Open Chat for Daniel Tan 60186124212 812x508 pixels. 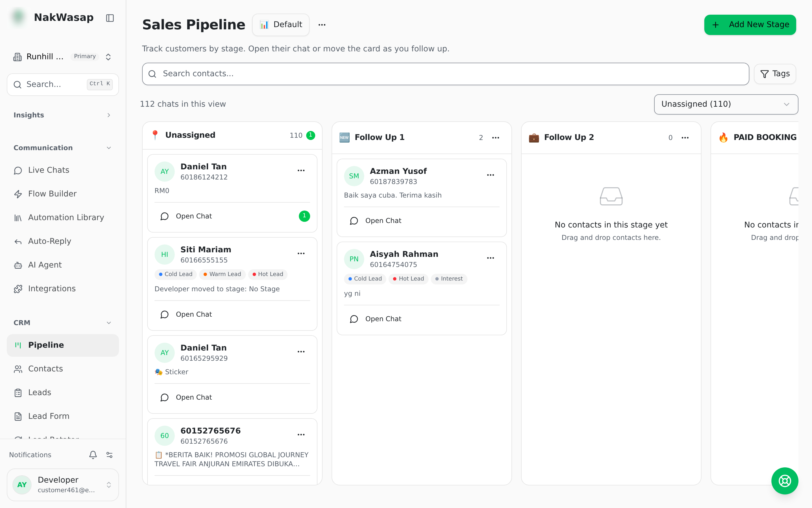[x=187, y=216]
